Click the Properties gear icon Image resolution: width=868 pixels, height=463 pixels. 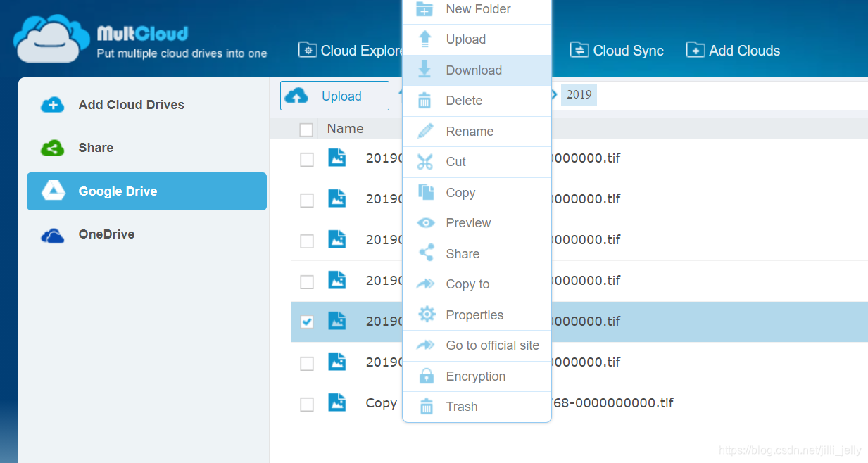[427, 315]
